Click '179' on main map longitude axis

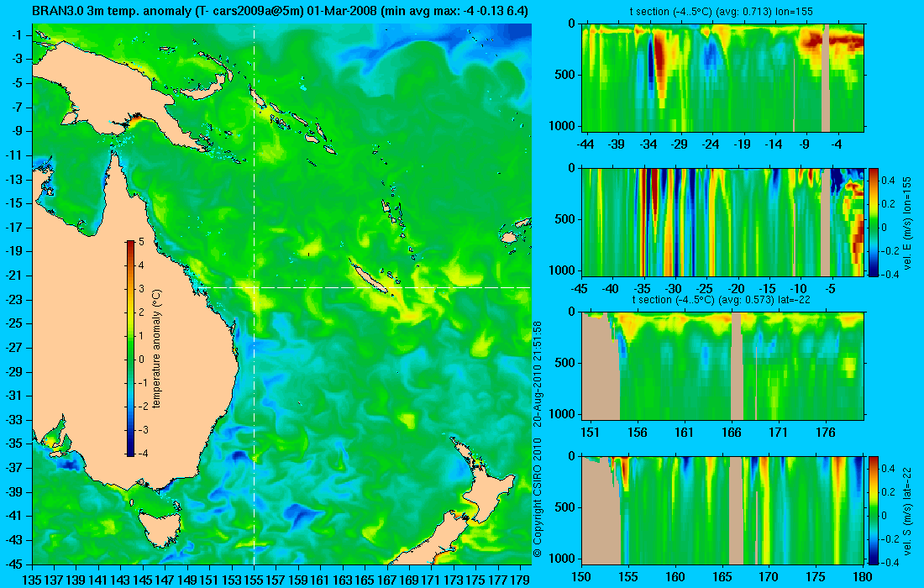(x=520, y=580)
